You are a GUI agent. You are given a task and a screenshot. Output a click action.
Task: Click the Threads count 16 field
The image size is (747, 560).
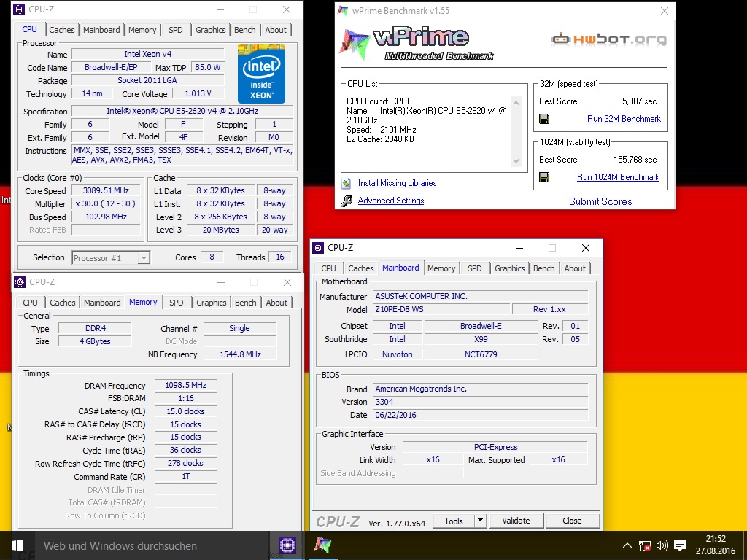pyautogui.click(x=279, y=257)
